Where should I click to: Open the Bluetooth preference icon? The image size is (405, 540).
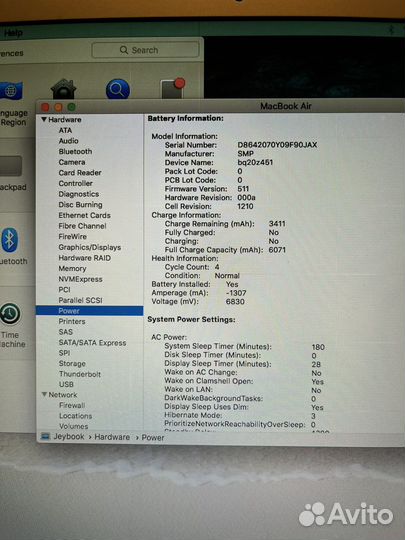9,240
